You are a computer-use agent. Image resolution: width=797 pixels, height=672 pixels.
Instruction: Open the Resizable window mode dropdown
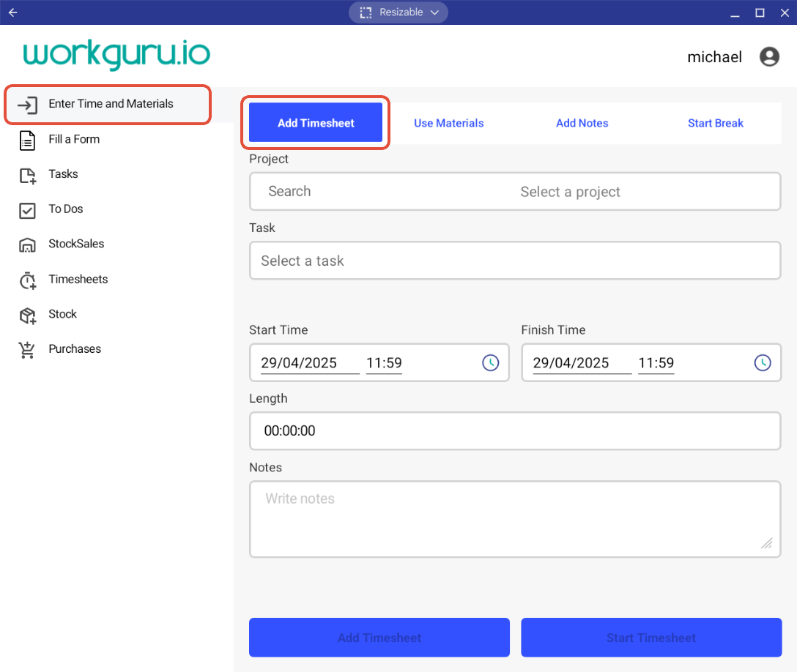tap(398, 12)
